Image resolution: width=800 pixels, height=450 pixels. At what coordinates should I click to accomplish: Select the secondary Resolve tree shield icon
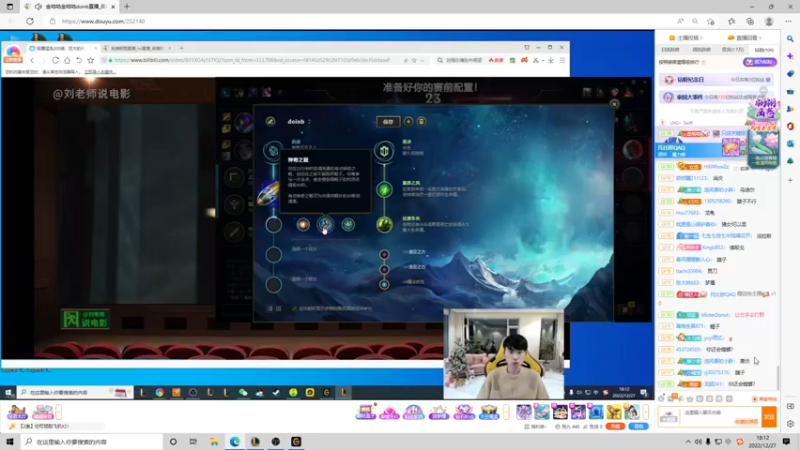pos(384,151)
